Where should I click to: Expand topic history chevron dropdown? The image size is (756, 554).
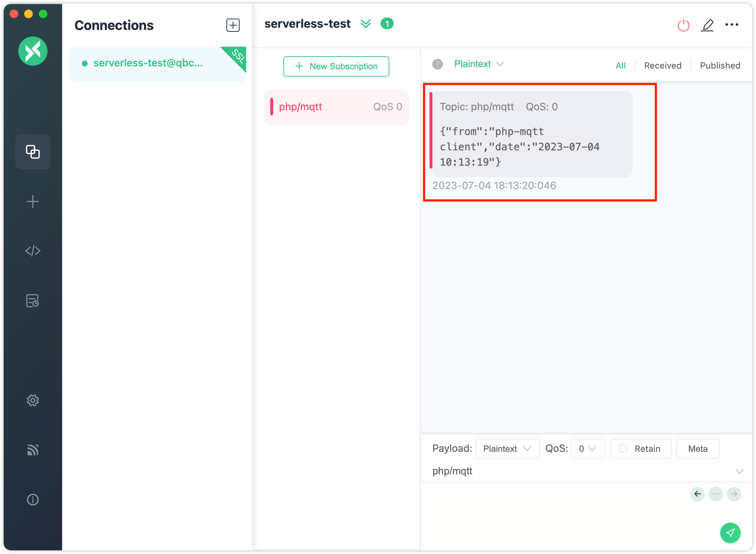(740, 471)
